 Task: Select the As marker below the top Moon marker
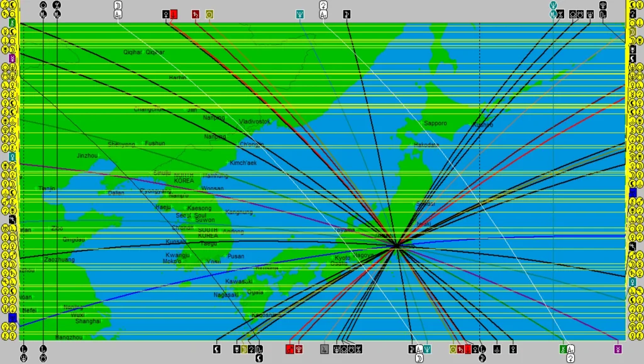pyautogui.click(x=118, y=15)
